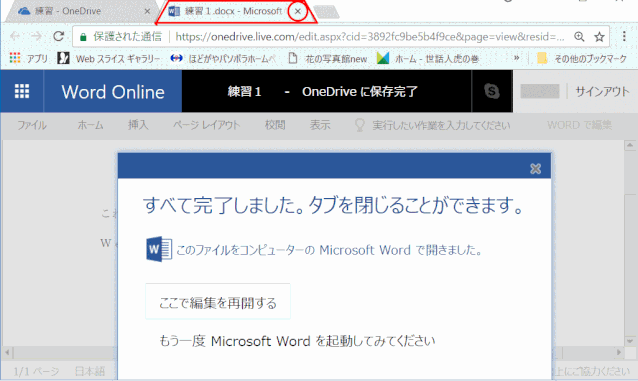Viewport: 638px width, 381px height.
Task: Open the Office app launcher grid icon
Action: [22, 91]
